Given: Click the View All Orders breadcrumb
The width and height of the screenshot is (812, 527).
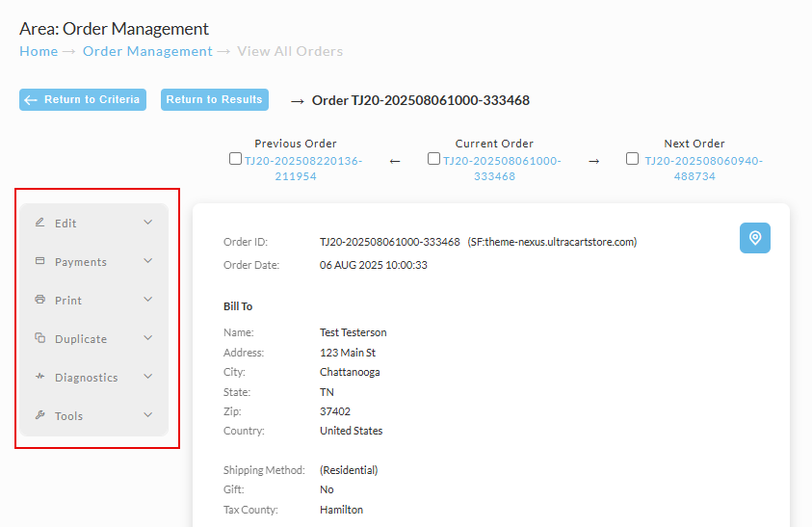Looking at the screenshot, I should 290,51.
